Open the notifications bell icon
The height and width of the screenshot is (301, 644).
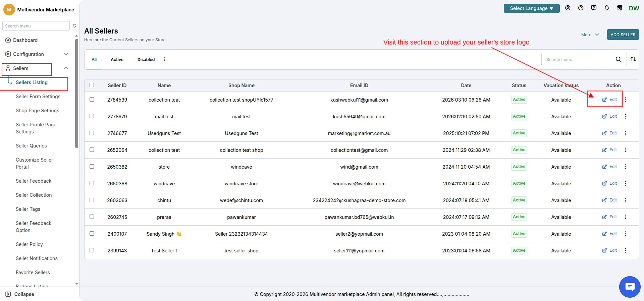click(607, 8)
